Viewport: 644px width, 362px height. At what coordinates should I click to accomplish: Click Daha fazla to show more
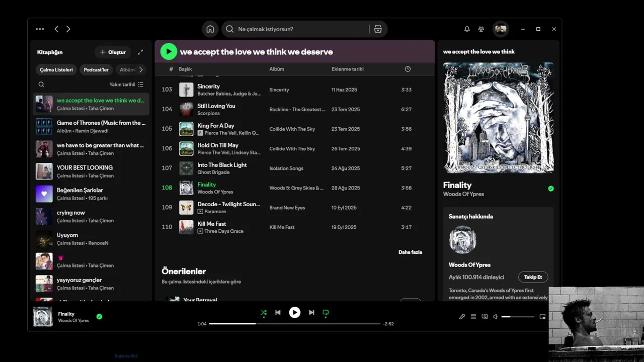tap(410, 252)
